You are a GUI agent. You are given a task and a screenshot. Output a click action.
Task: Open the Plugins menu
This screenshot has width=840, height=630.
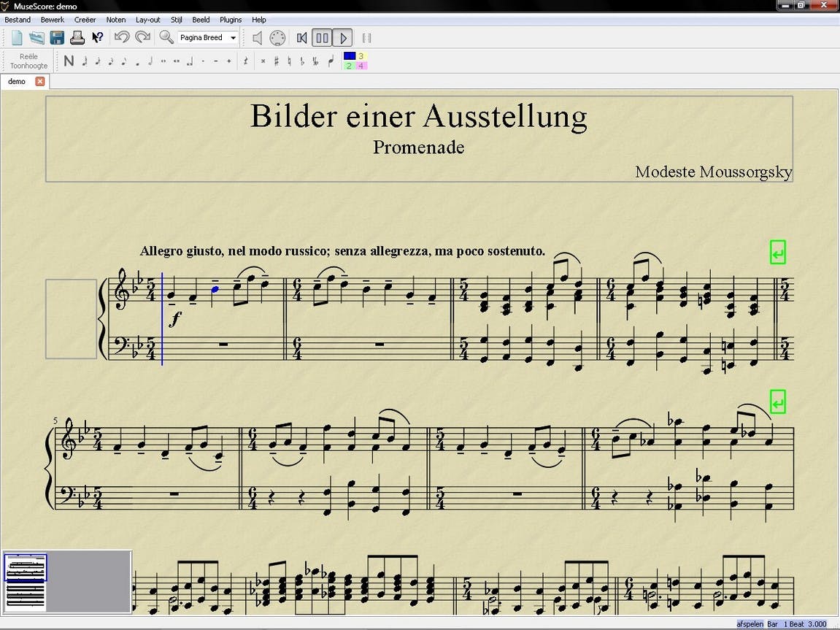coord(231,20)
